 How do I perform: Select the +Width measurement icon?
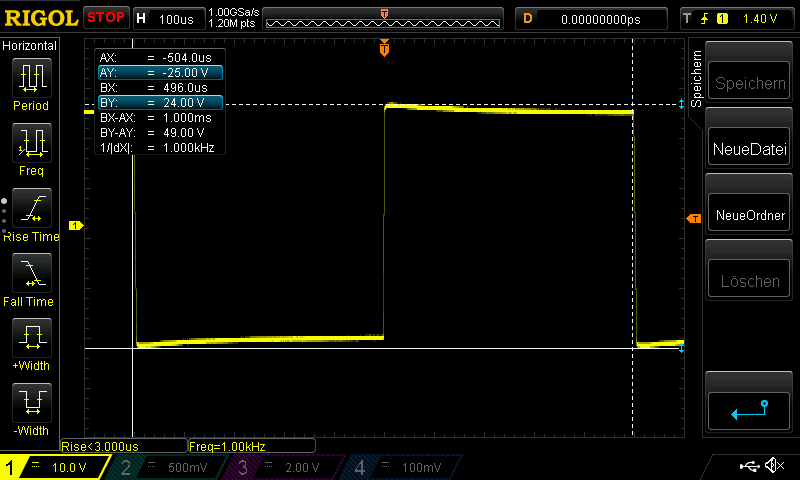(x=32, y=337)
